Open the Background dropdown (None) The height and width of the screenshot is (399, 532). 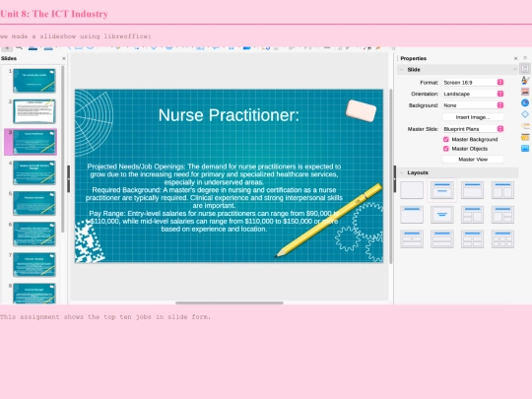[x=473, y=105]
